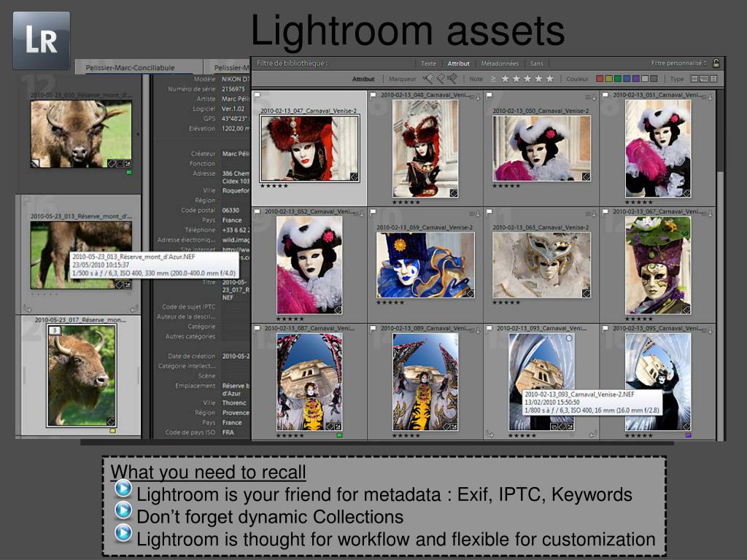The width and height of the screenshot is (747, 560).
Task: Filter by green color label
Action: [618, 79]
